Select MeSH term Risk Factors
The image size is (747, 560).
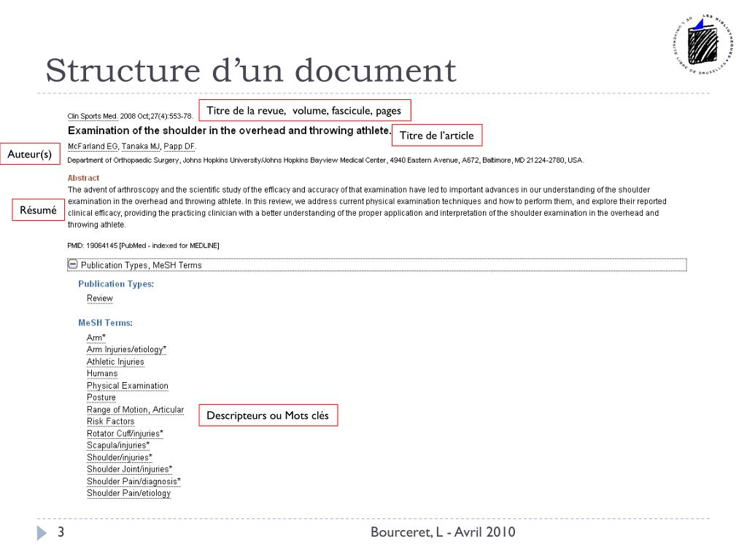click(111, 421)
